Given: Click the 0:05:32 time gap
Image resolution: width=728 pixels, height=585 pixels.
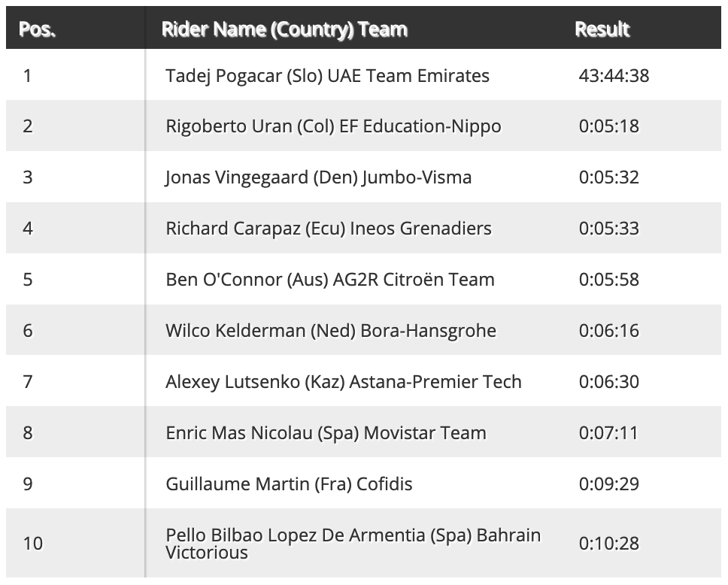Looking at the screenshot, I should click(608, 177).
